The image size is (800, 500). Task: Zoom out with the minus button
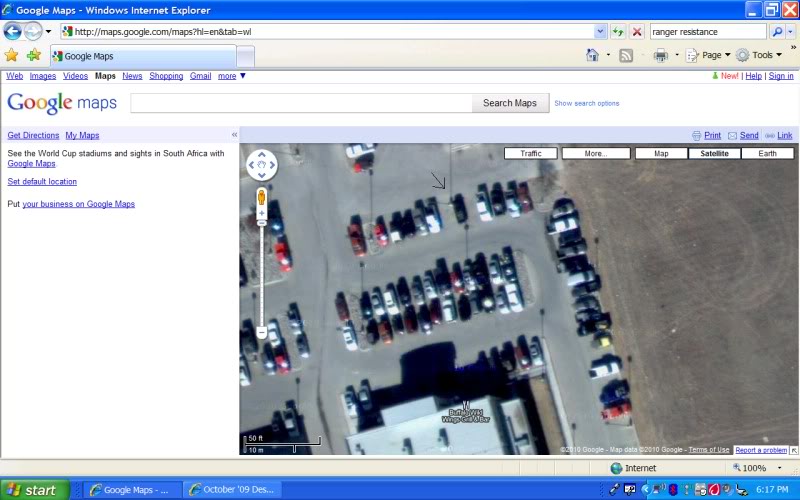point(262,333)
